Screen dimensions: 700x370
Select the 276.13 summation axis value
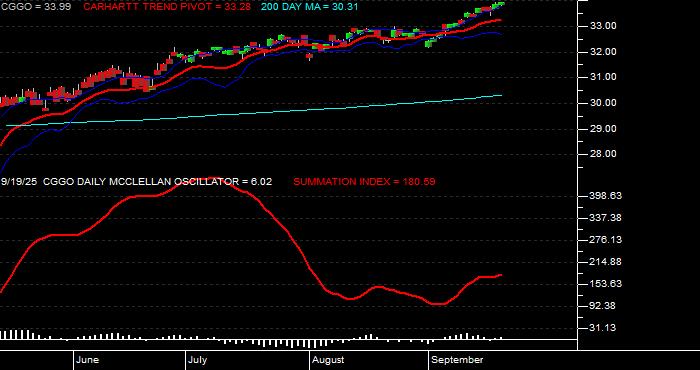tap(606, 240)
